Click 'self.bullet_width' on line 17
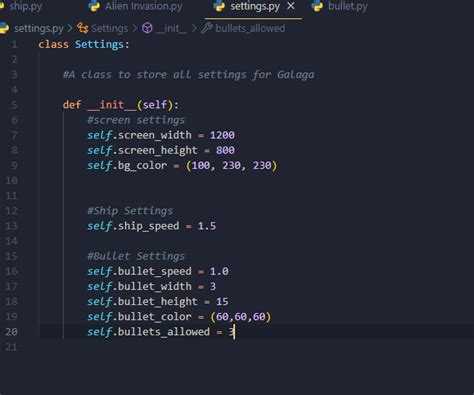Viewport: 474px width, 395px height. (x=139, y=287)
